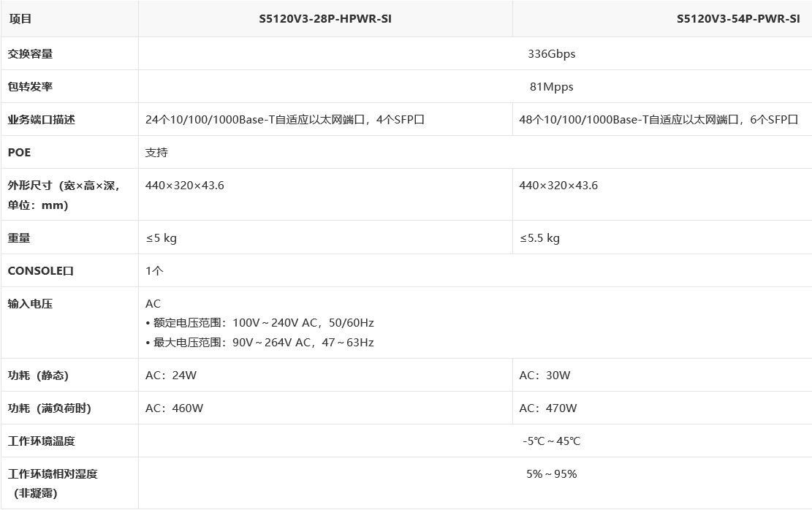Image resolution: width=812 pixels, height=510 pixels.
Task: Click the rated voltage range 100V～240V line
Action: (262, 323)
